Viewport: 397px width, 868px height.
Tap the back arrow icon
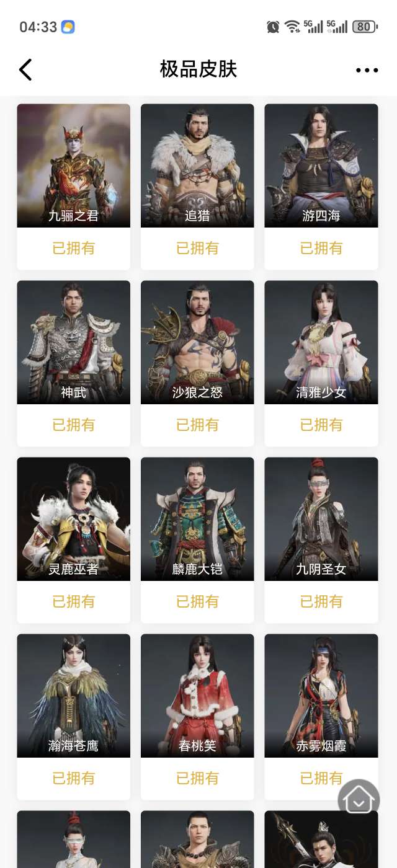click(25, 69)
